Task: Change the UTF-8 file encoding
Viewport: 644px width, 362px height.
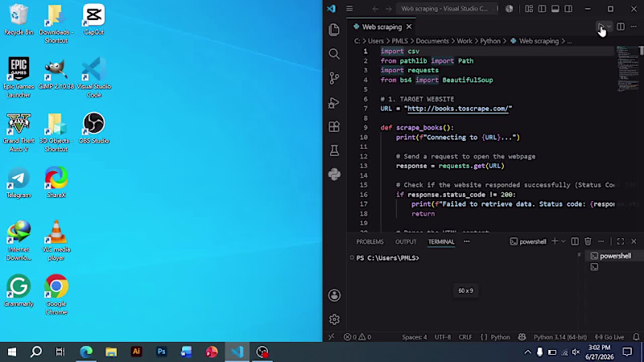Action: (x=443, y=337)
